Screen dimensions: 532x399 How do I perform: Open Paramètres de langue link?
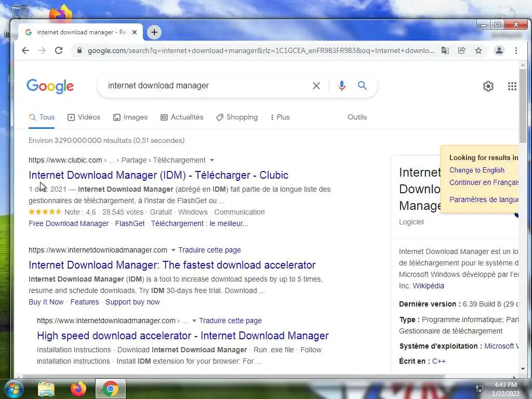click(484, 199)
